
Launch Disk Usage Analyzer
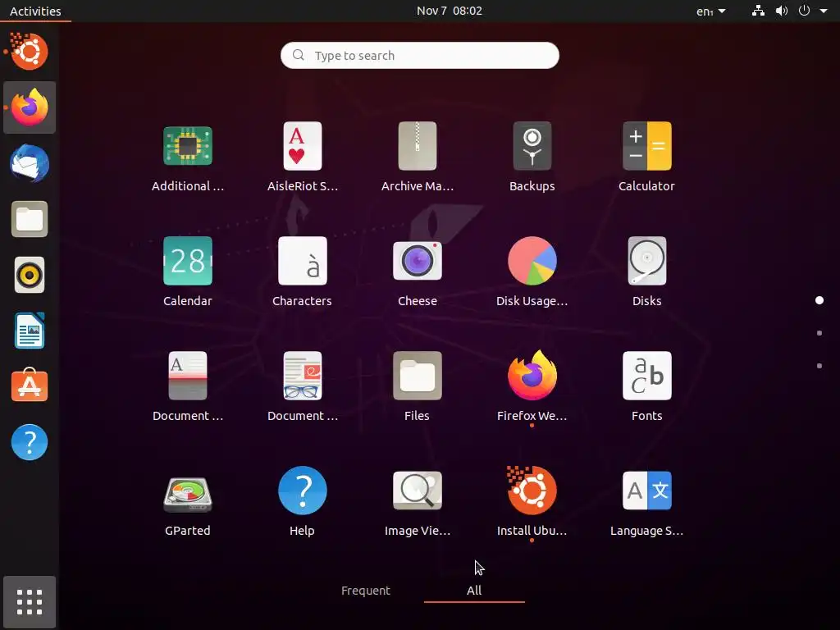point(532,261)
